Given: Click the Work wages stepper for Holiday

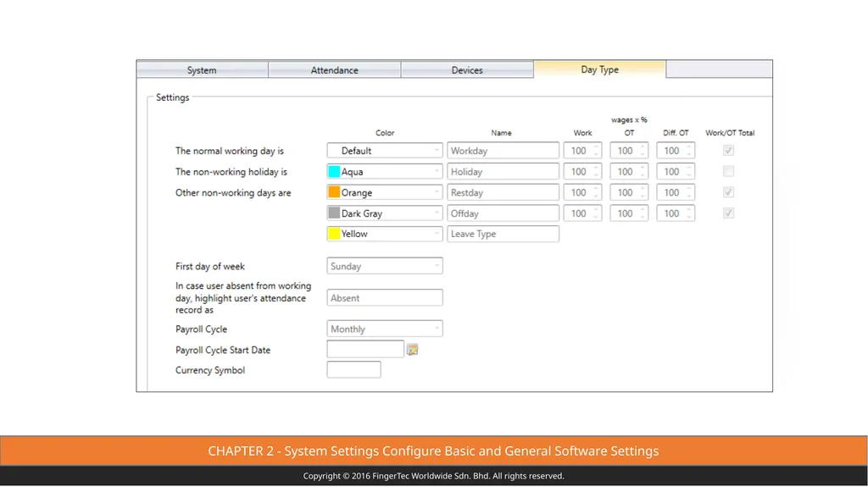Looking at the screenshot, I should (582, 172).
